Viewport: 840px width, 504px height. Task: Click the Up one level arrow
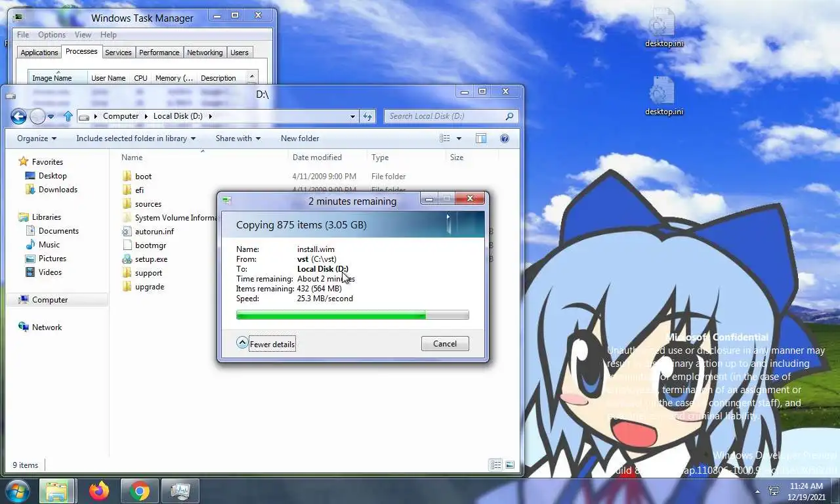[x=68, y=116]
